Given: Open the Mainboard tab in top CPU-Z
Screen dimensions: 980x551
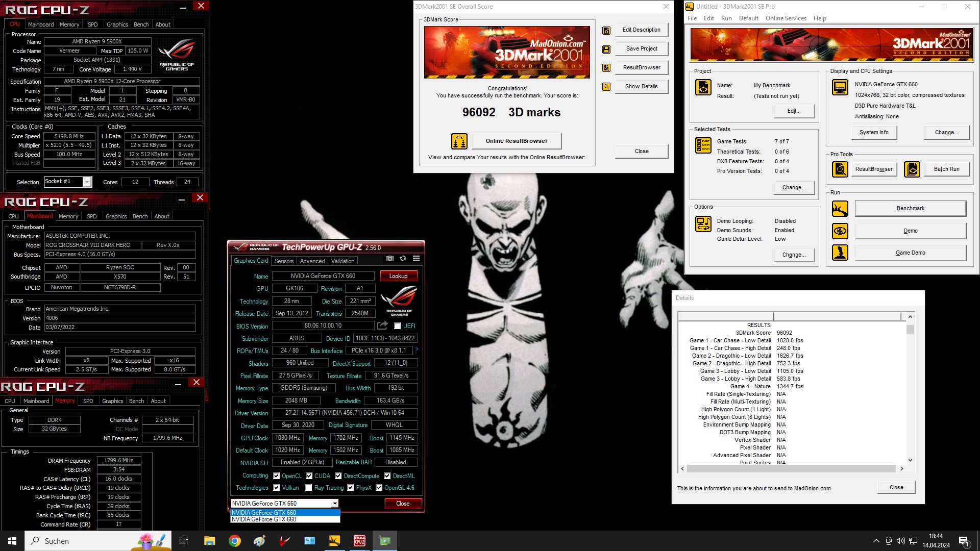Looking at the screenshot, I should click(x=41, y=24).
